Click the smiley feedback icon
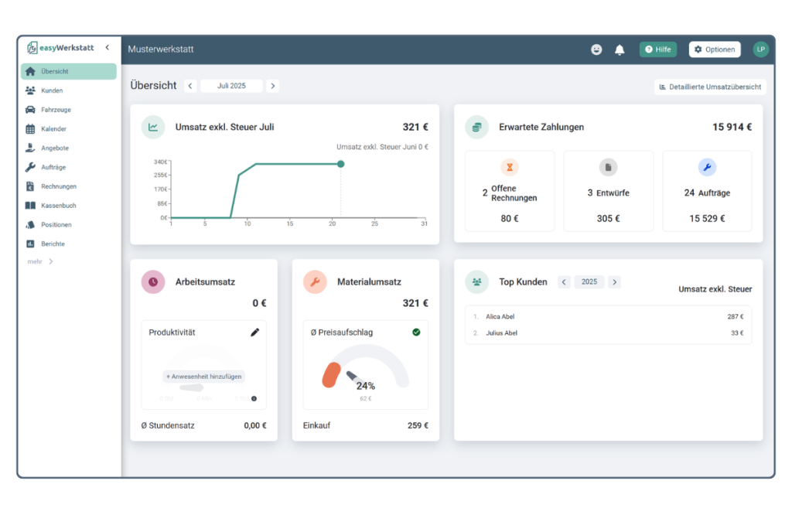Screen dimensions: 792x532 pyautogui.click(x=596, y=49)
